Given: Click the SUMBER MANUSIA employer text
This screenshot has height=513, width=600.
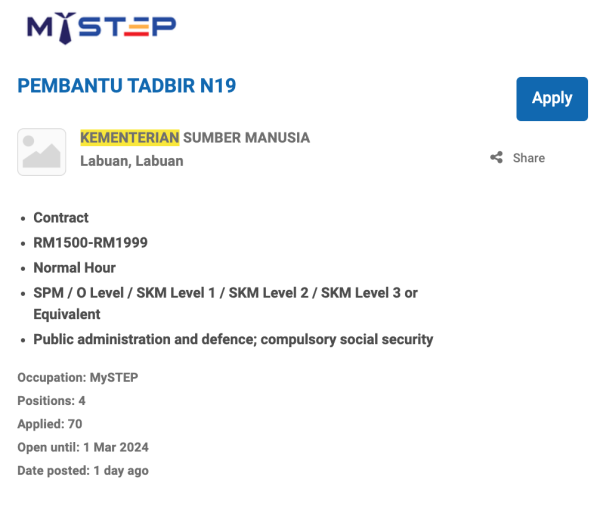Looking at the screenshot, I should click(246, 138).
